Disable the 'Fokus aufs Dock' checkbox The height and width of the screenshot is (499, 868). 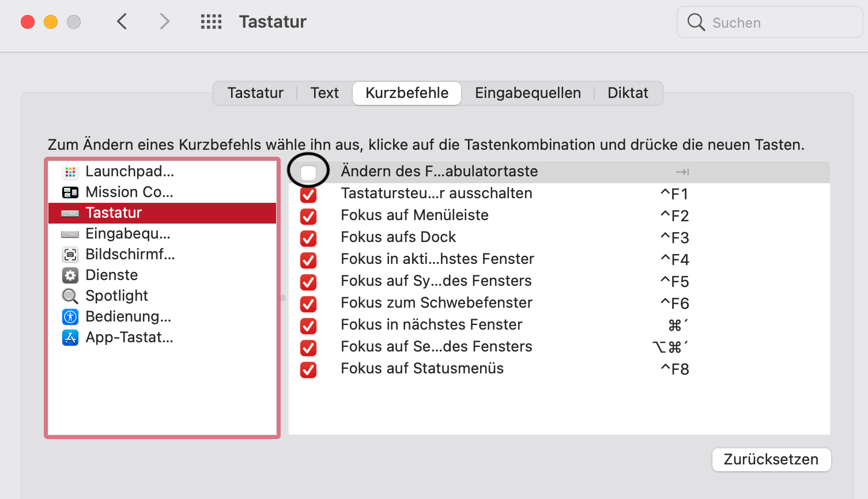(x=308, y=238)
